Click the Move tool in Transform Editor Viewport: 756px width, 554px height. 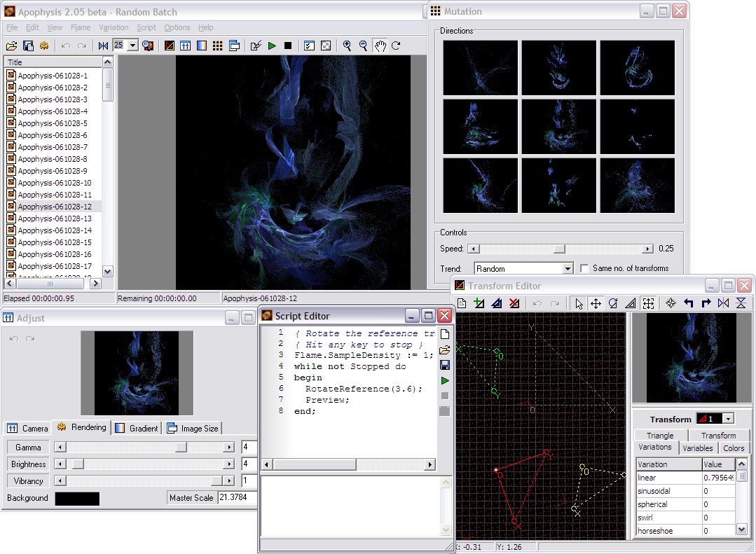(596, 303)
